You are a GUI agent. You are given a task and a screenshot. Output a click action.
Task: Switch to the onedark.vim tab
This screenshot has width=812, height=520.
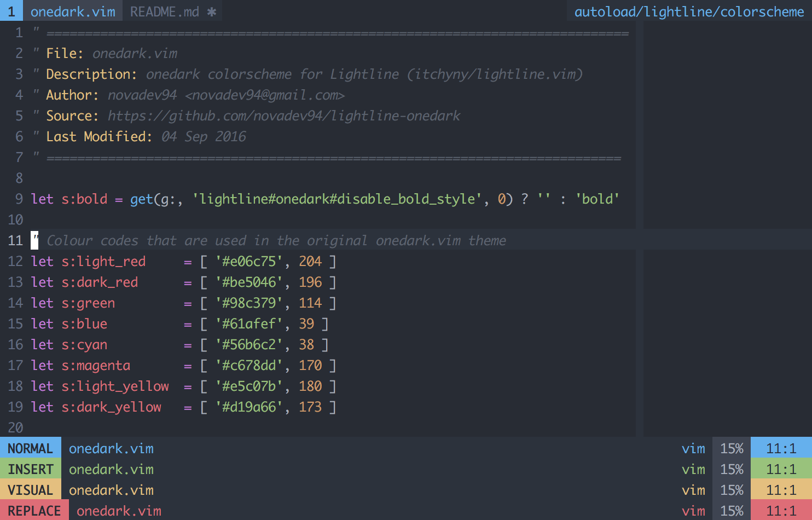[x=73, y=11]
